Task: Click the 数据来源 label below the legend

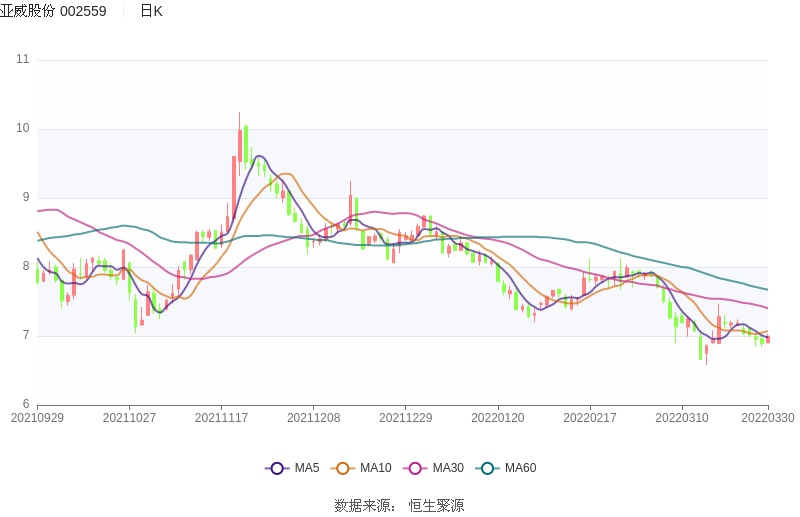Action: pos(364,505)
